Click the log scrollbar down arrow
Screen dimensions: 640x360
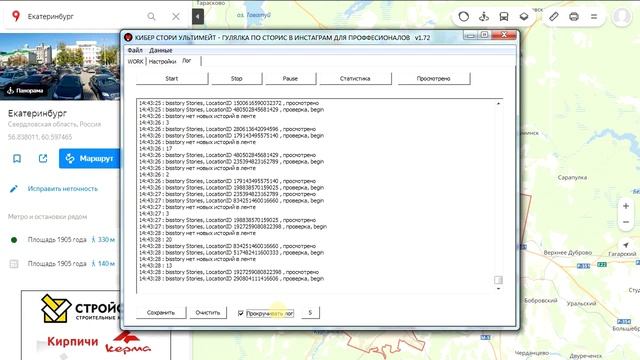click(x=498, y=289)
